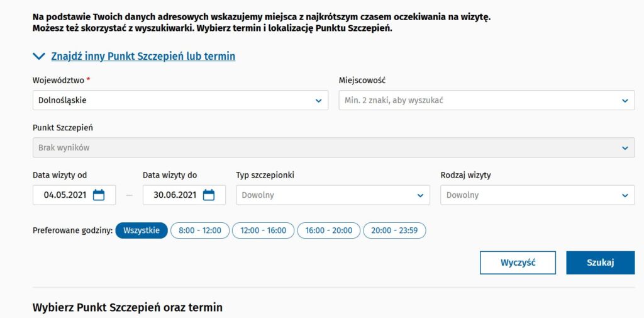
Task: Click arrow icon in Województwo field
Action: 319,100
